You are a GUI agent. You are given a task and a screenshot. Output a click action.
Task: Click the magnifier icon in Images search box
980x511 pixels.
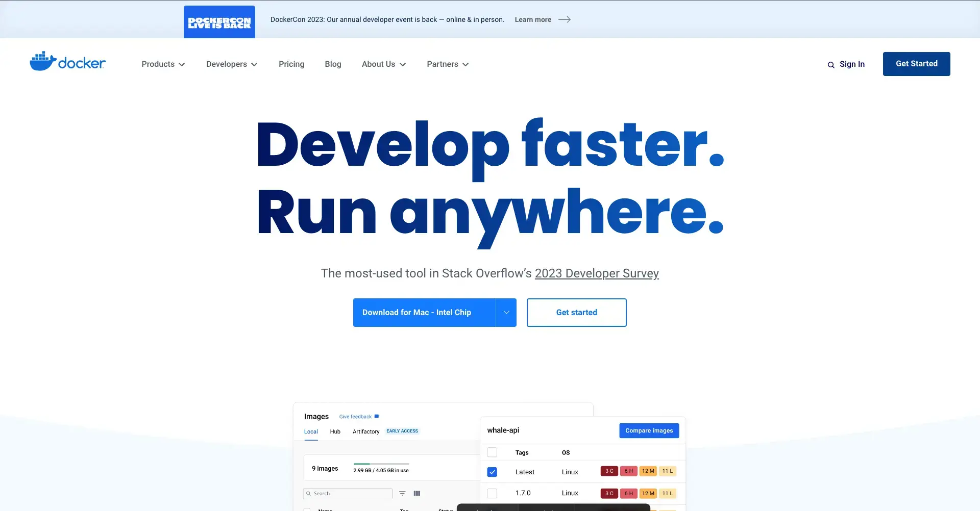coord(308,494)
